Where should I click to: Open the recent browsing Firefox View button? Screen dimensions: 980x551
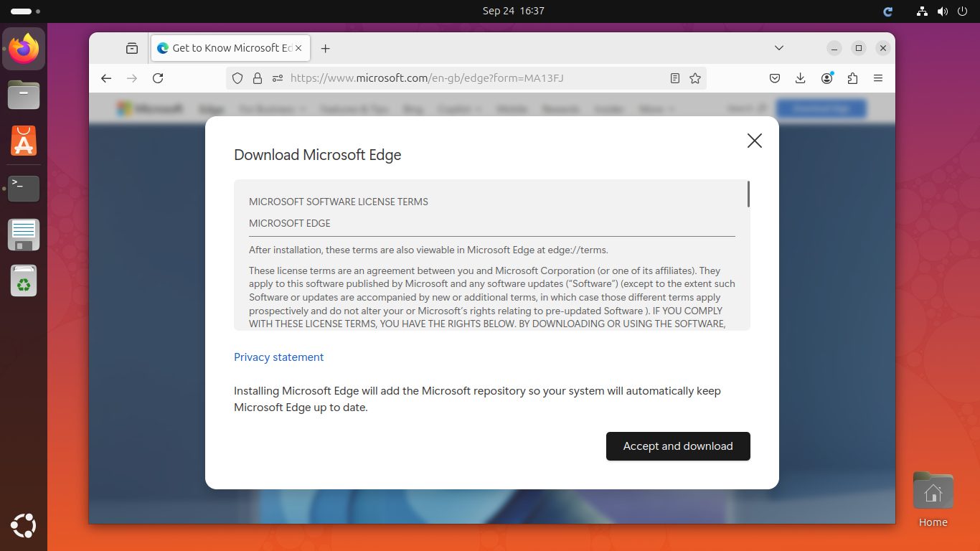click(x=132, y=48)
